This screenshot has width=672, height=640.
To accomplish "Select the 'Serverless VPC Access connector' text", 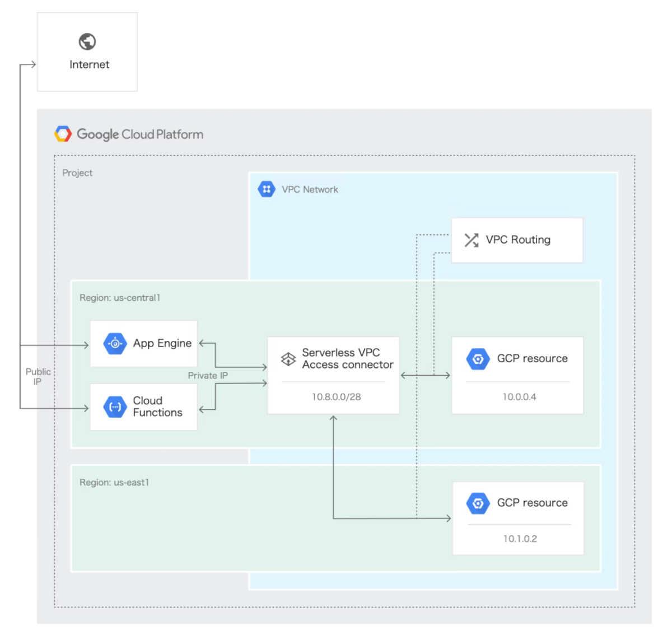I will coord(348,358).
